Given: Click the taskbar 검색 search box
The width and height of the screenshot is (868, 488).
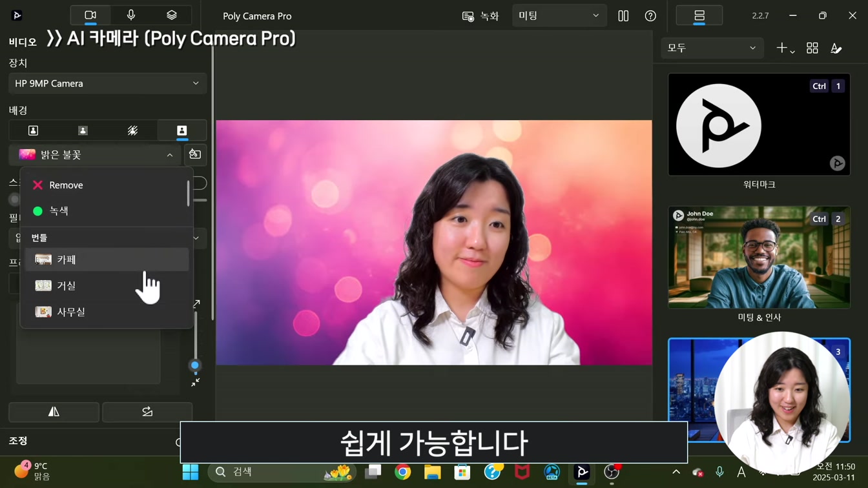Looking at the screenshot, I should tap(283, 472).
